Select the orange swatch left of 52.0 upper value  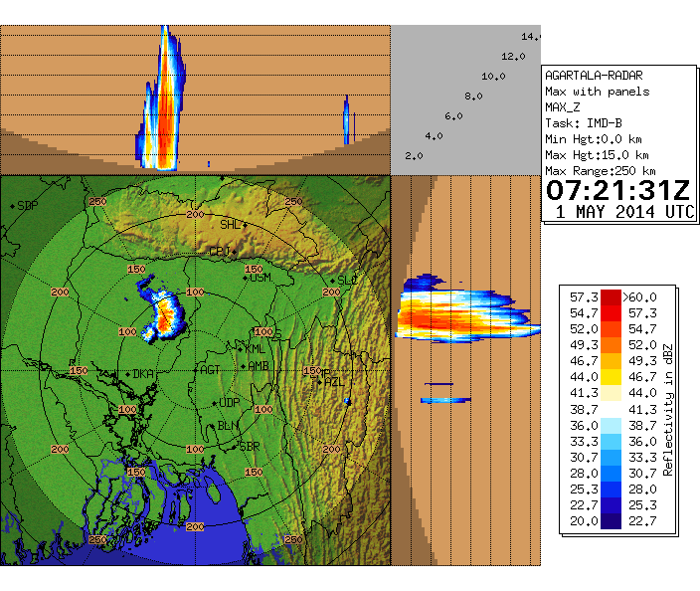tap(611, 345)
